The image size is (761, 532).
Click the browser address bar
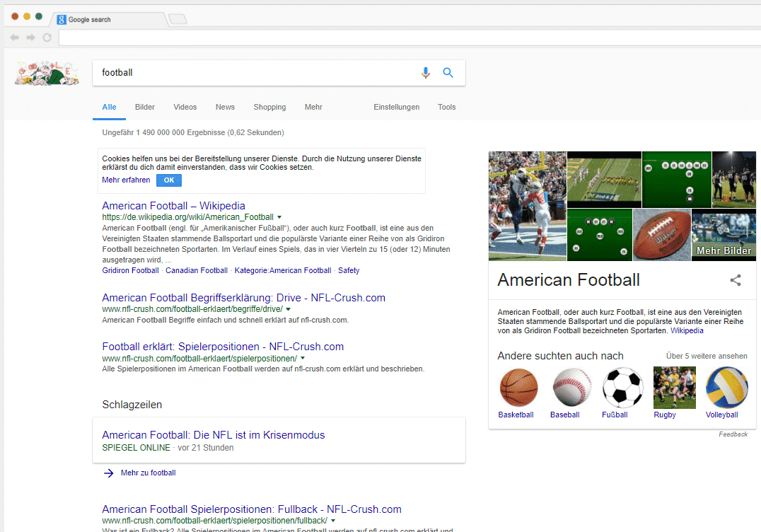click(x=409, y=37)
